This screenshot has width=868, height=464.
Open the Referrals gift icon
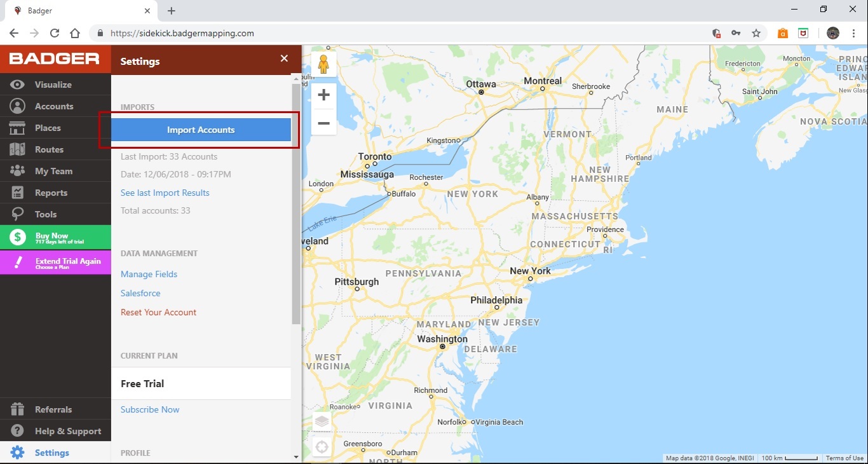(x=17, y=409)
